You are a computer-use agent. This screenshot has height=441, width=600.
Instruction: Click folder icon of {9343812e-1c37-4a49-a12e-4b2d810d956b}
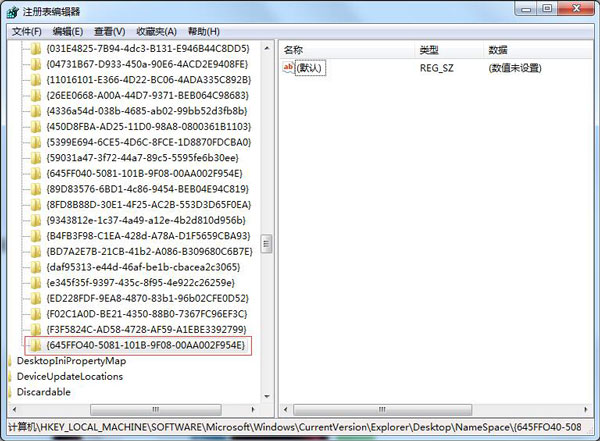coord(36,220)
